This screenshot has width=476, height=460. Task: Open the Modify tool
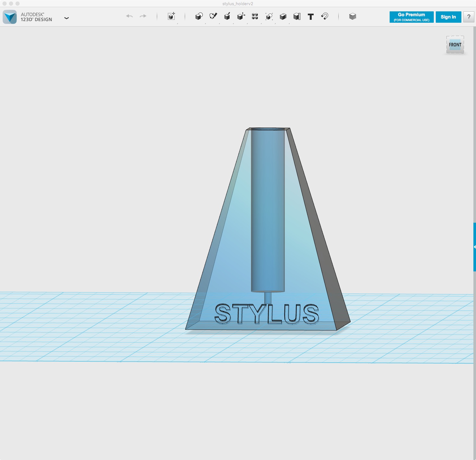[x=241, y=16]
